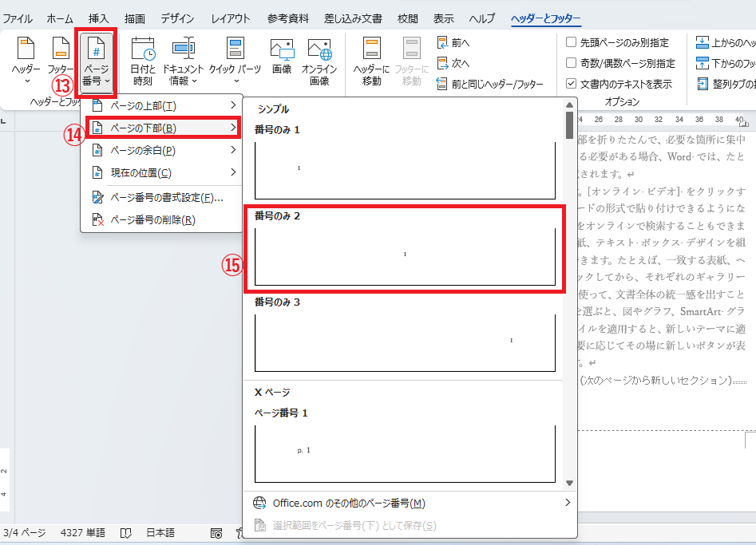Click the gallery scrollbar thumb
This screenshot has height=545, width=756.
click(x=569, y=124)
